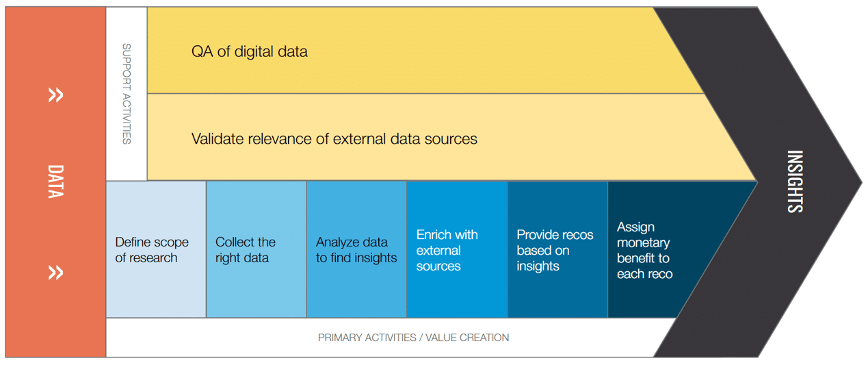Click the "QA of digital data" text
Image resolution: width=868 pixels, height=365 pixels.
[249, 51]
